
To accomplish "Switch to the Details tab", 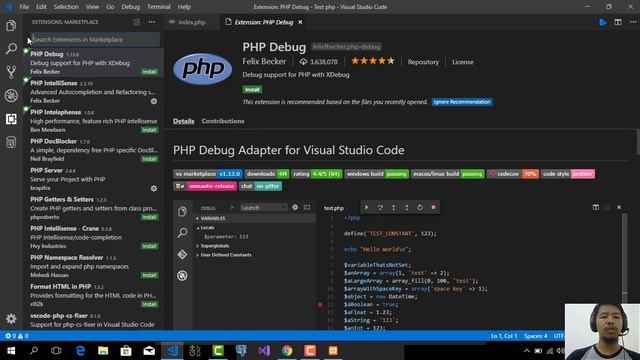I will 184,121.
